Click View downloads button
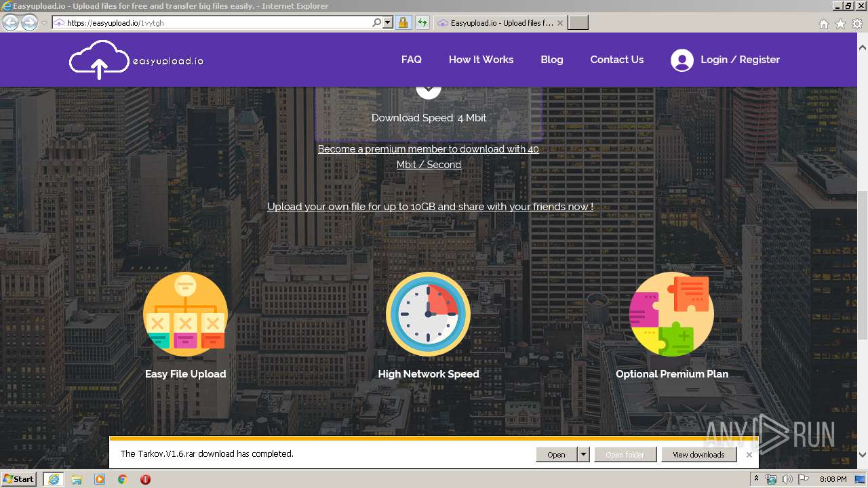The height and width of the screenshot is (488, 868). coord(698,455)
